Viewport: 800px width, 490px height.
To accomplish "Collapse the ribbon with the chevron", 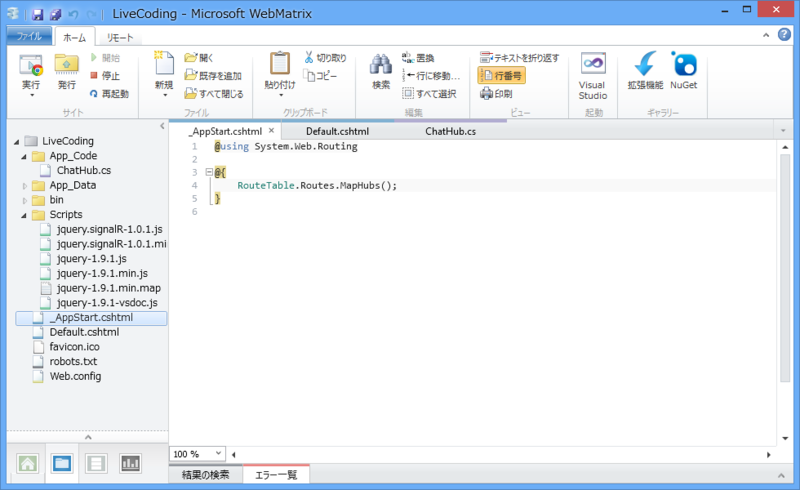I will [766, 35].
